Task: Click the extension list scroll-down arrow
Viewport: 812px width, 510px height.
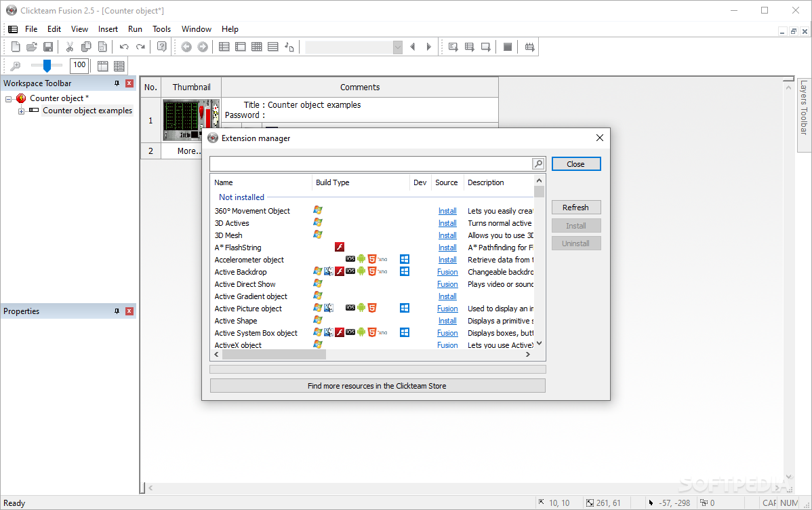Action: (x=539, y=343)
